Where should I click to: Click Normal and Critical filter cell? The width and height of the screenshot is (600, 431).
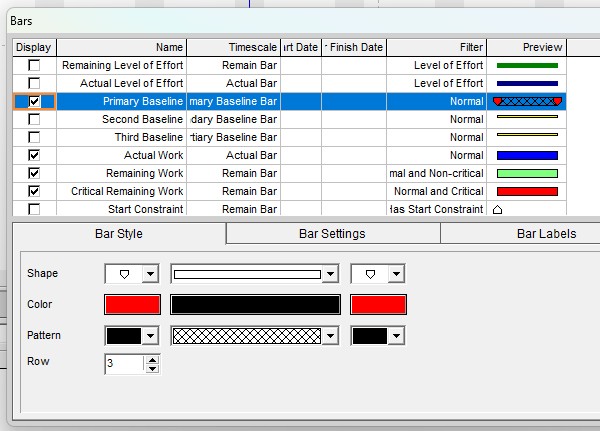[437, 191]
